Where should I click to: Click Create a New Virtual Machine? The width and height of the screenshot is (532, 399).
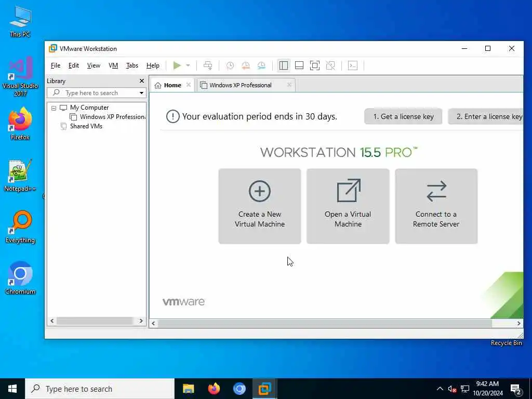260,206
